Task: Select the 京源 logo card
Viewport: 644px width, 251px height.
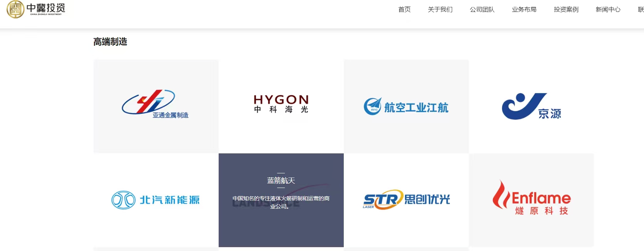Action: pos(531,106)
